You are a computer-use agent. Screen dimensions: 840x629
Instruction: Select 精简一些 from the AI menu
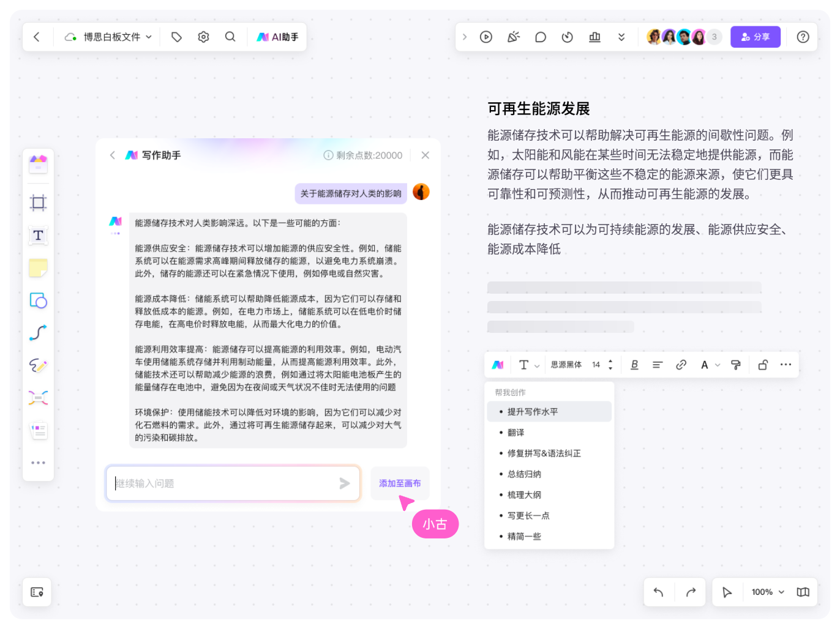pyautogui.click(x=549, y=537)
